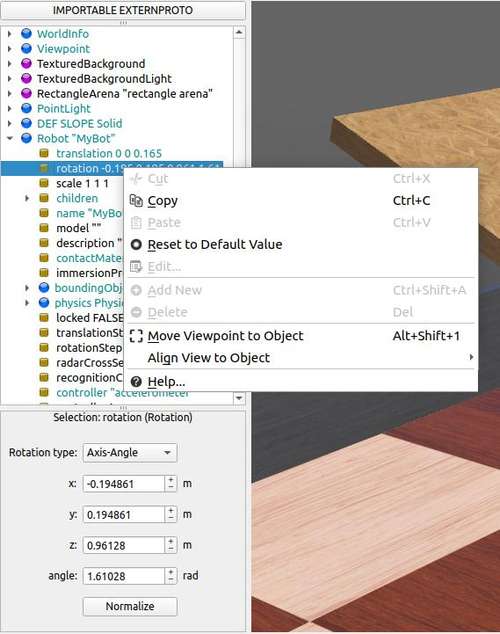Image resolution: width=500 pixels, height=634 pixels.
Task: Click the blue sphere icon beside WorldInfo
Action: pos(26,34)
